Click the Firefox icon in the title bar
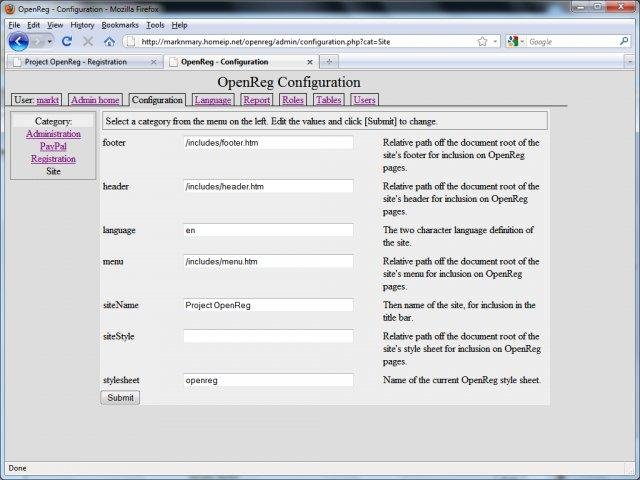This screenshot has width=640, height=480. pyautogui.click(x=9, y=9)
